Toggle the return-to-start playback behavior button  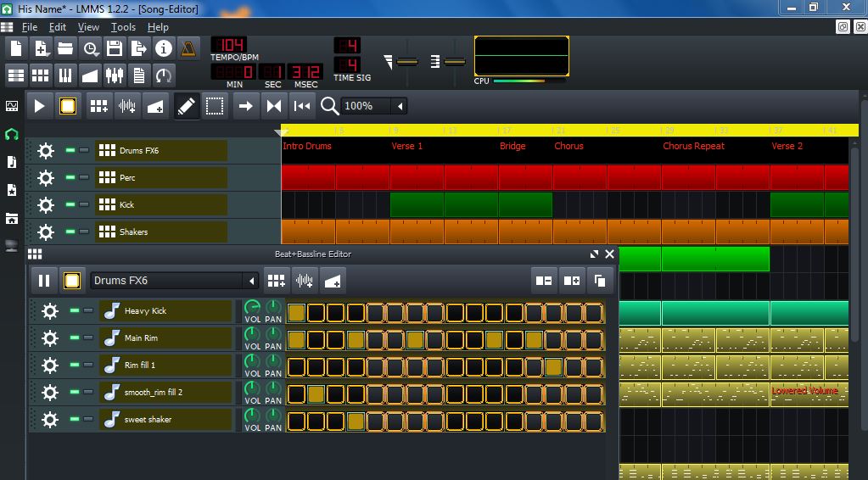[302, 106]
